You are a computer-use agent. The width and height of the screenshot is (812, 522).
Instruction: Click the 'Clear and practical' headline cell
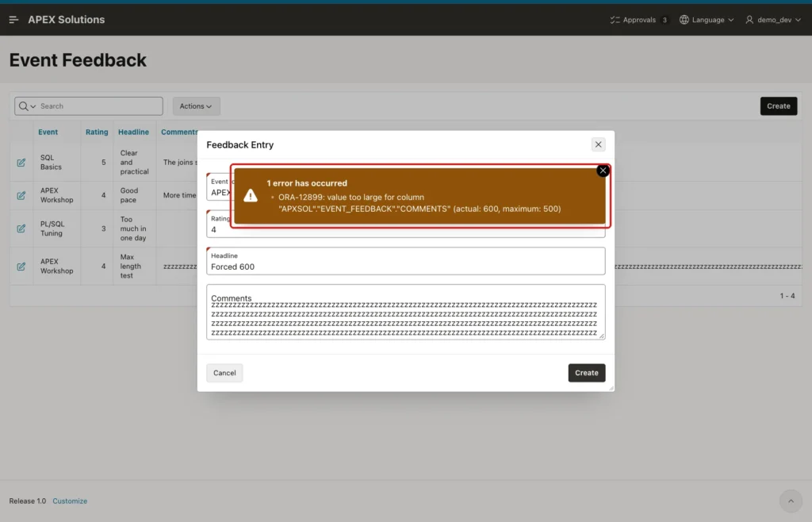pos(134,163)
